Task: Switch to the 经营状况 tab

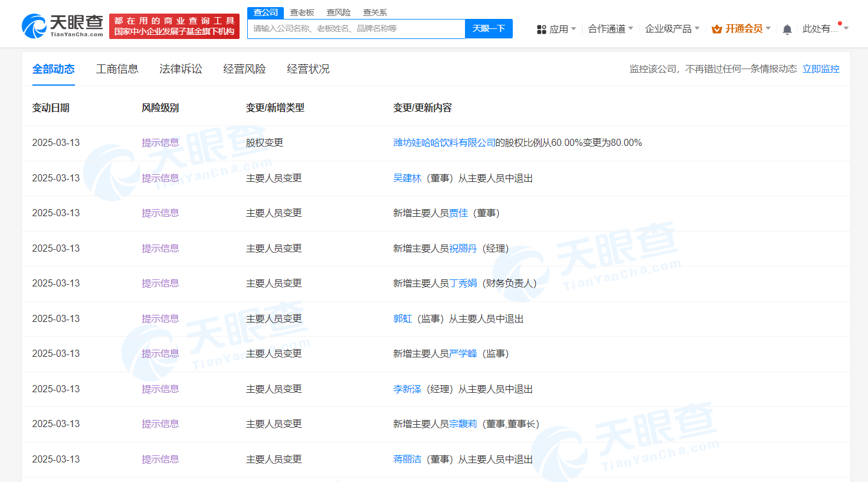Action: [309, 69]
